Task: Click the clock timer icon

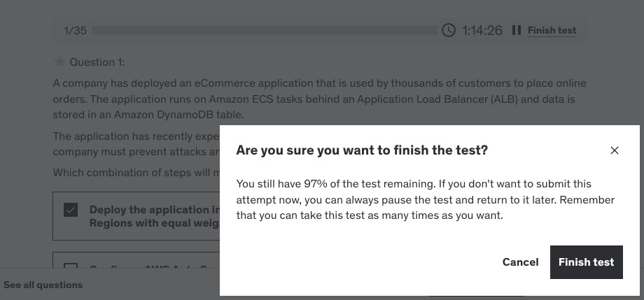Action: pyautogui.click(x=449, y=30)
